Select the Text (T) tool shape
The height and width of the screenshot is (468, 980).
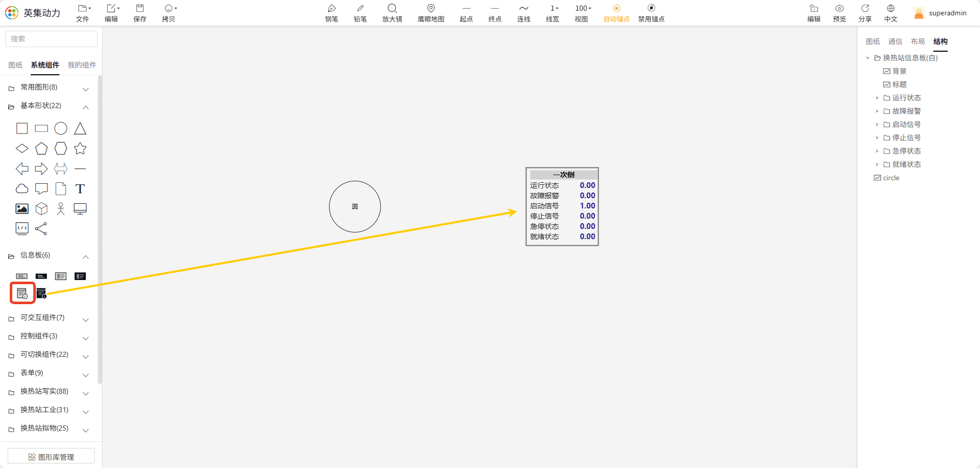pos(80,189)
